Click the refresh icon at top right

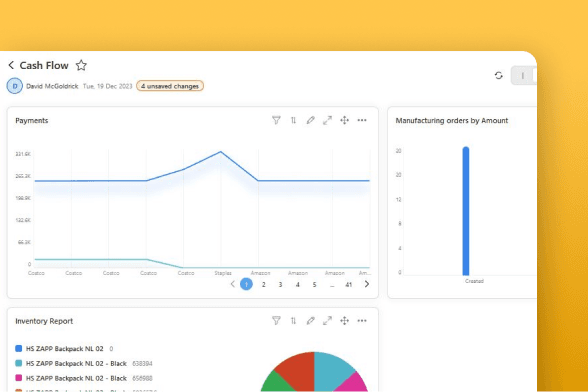(x=498, y=75)
